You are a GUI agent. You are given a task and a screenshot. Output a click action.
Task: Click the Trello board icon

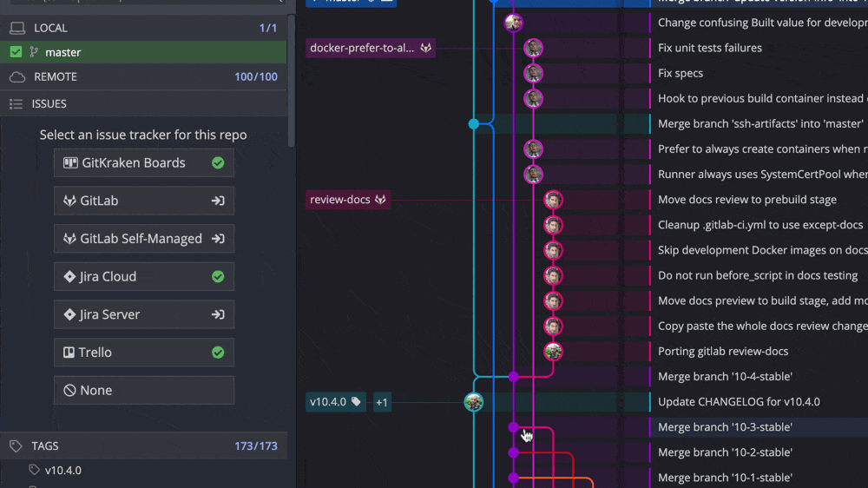pyautogui.click(x=69, y=353)
